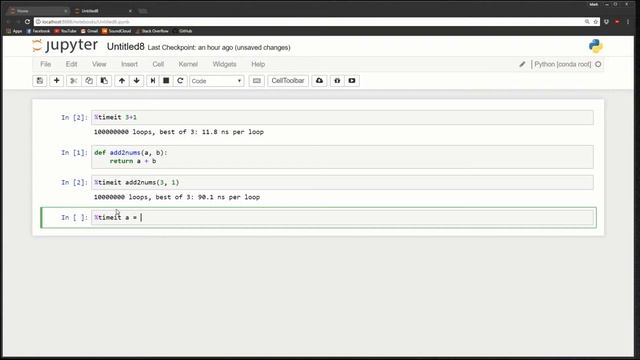Click the browser profile name button

click(593, 4)
